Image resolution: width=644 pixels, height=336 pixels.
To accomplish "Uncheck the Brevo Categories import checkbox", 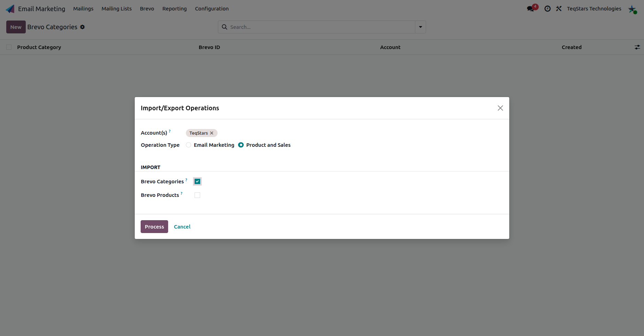I will [x=197, y=181].
